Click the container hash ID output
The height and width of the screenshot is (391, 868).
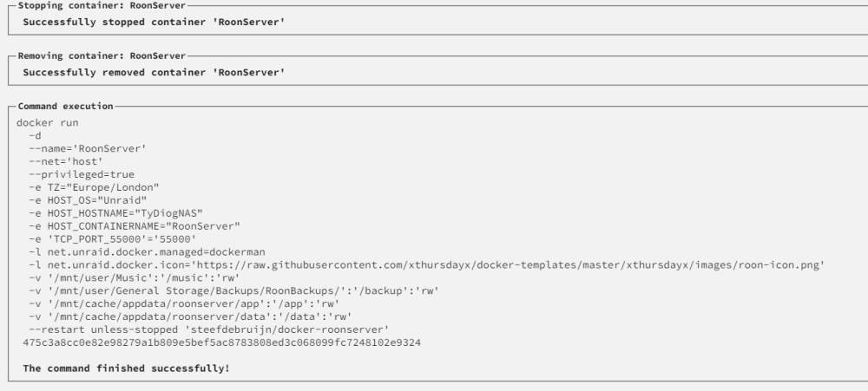tap(221, 343)
